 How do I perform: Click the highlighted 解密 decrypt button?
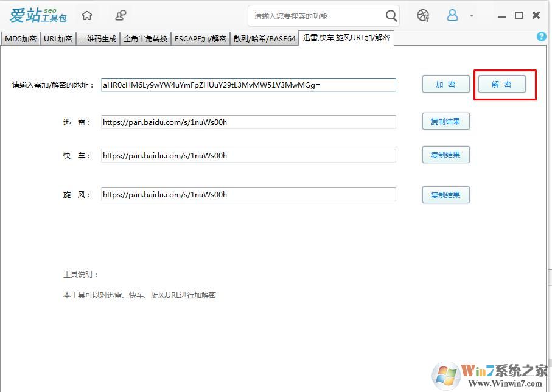click(x=501, y=85)
